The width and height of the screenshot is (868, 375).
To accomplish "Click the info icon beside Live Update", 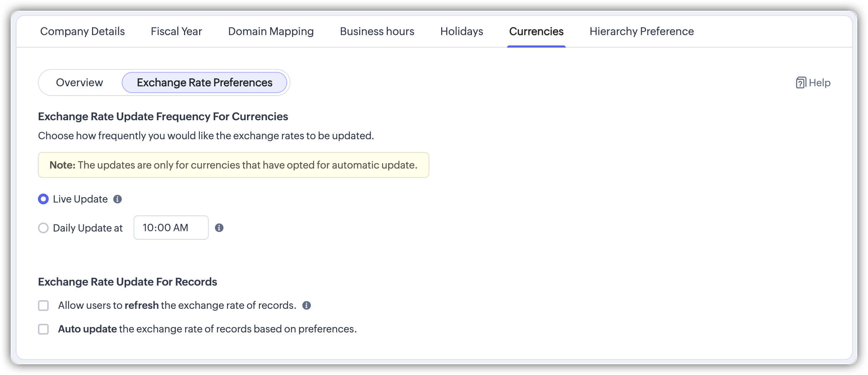I will 117,199.
